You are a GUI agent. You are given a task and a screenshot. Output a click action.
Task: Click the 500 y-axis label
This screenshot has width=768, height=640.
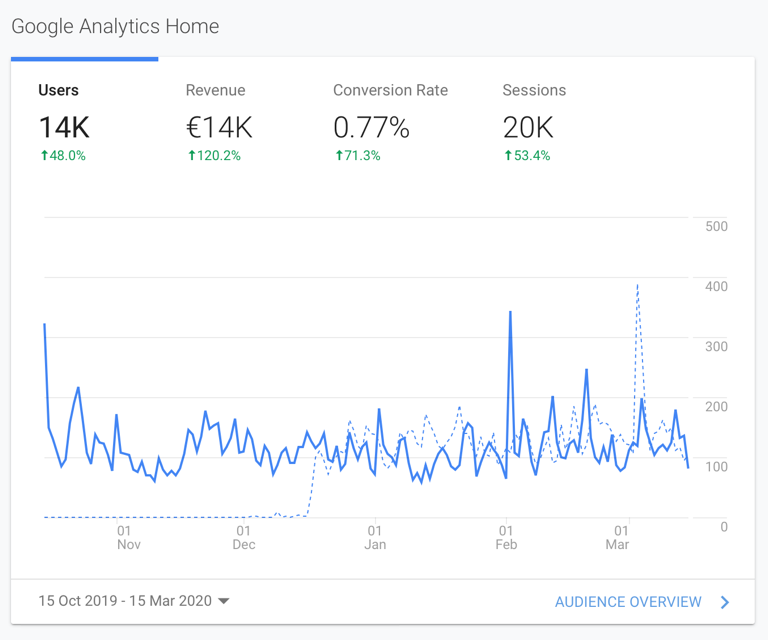[x=716, y=226]
